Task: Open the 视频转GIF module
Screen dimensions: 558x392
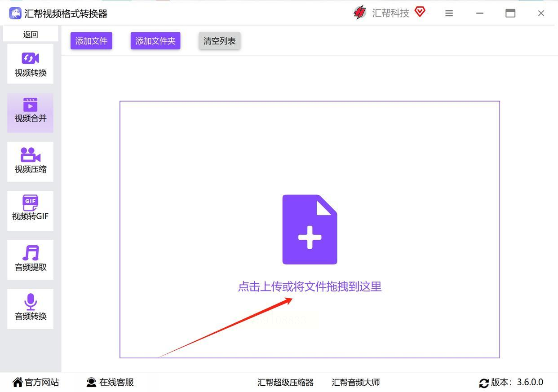Action: 30,211
